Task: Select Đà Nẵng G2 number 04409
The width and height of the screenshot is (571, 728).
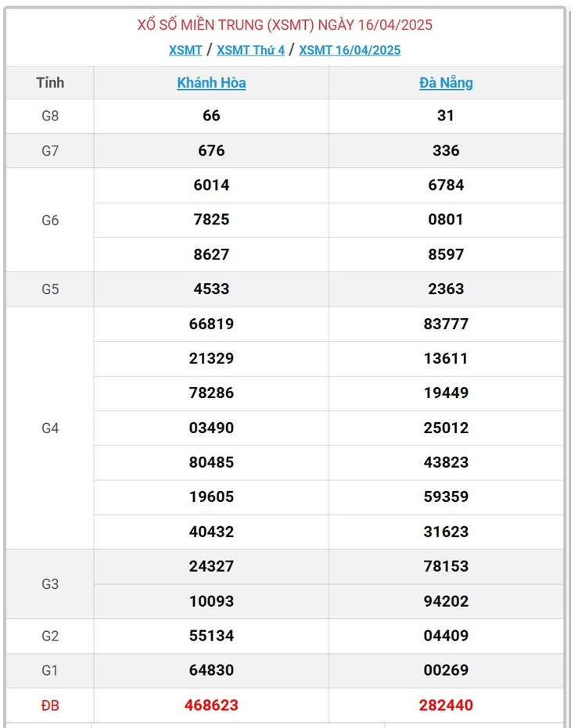Action: 446,635
